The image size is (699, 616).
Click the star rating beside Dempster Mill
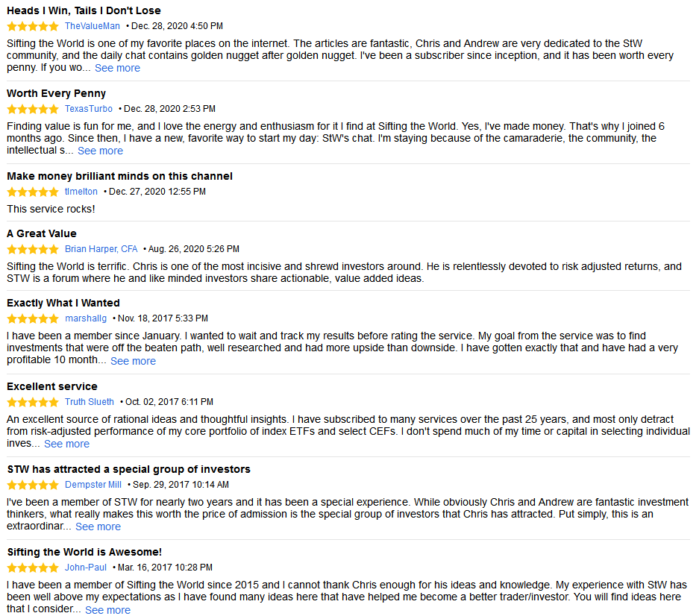pos(32,485)
